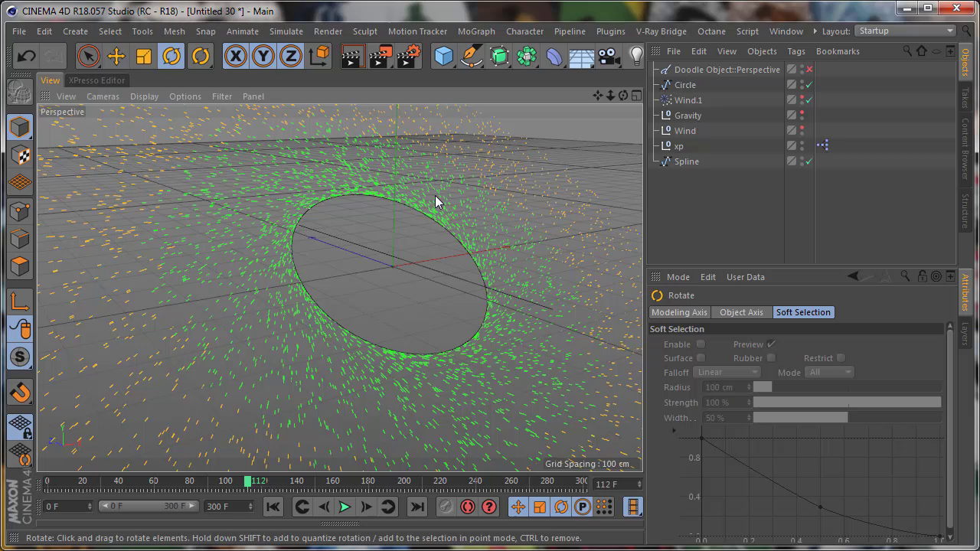Open the Simulate menu
Viewport: 980px width, 551px height.
coord(286,31)
